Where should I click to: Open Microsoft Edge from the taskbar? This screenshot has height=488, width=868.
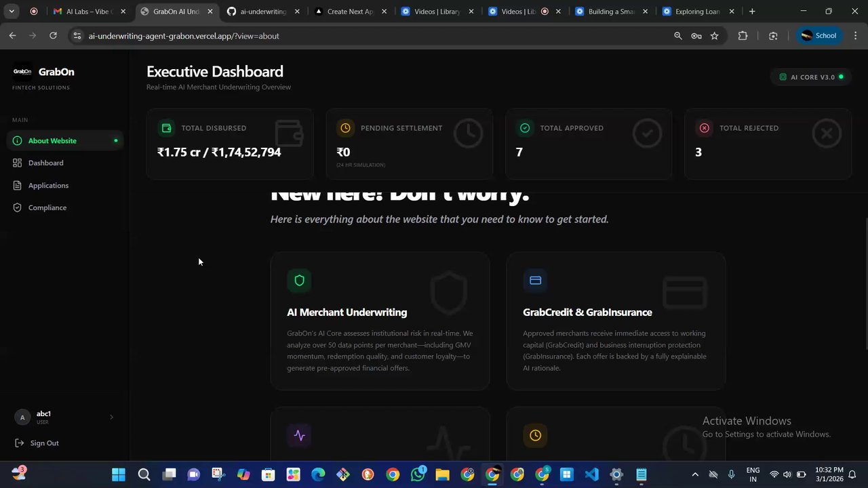[x=318, y=474]
